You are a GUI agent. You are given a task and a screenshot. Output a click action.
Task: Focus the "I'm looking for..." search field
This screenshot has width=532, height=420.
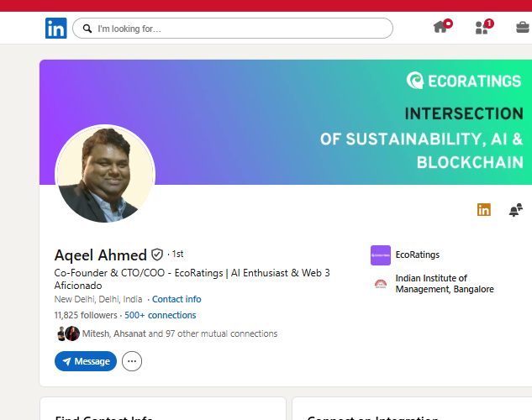click(233, 28)
